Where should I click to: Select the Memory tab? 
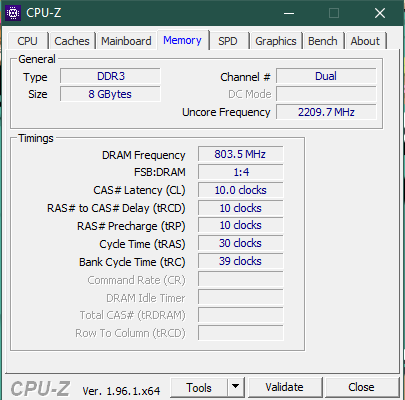click(x=182, y=40)
